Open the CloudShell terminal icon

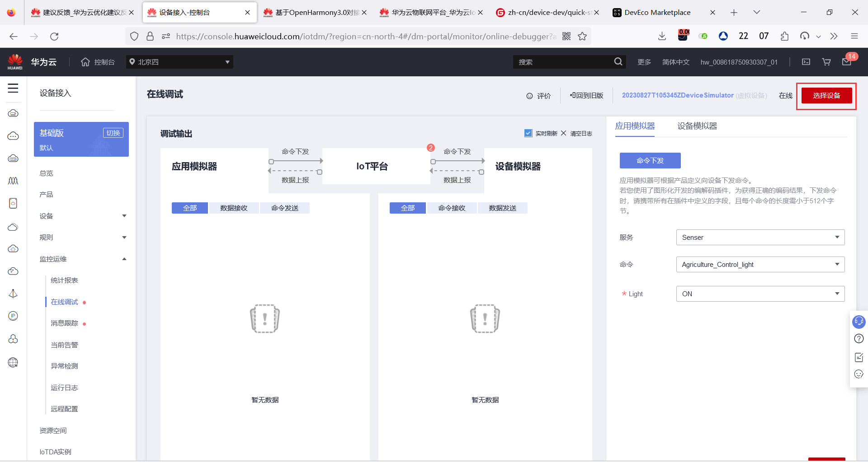[x=806, y=62]
